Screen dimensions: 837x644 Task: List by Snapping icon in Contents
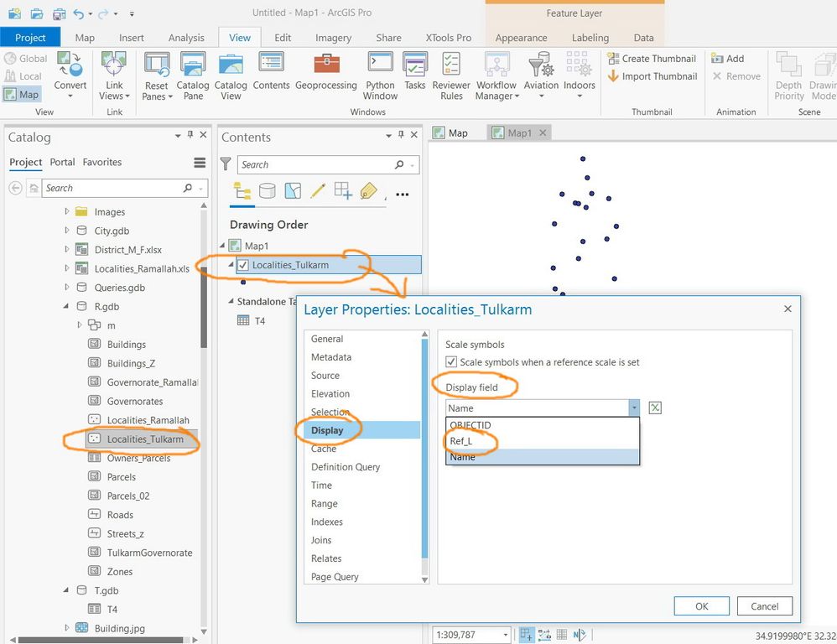pyautogui.click(x=343, y=190)
